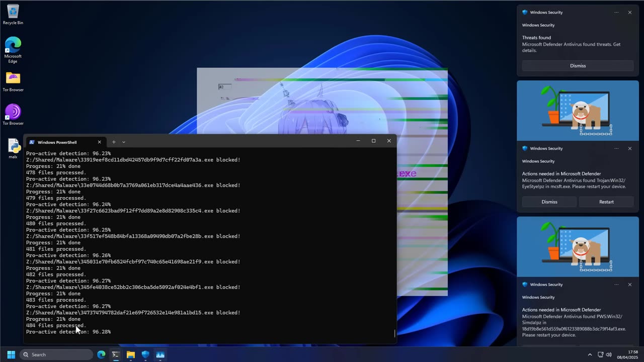Click the blocked line for 33919eef8cd11dbd42457db9f9d7cff22fd07a3a.exe

pos(133,160)
